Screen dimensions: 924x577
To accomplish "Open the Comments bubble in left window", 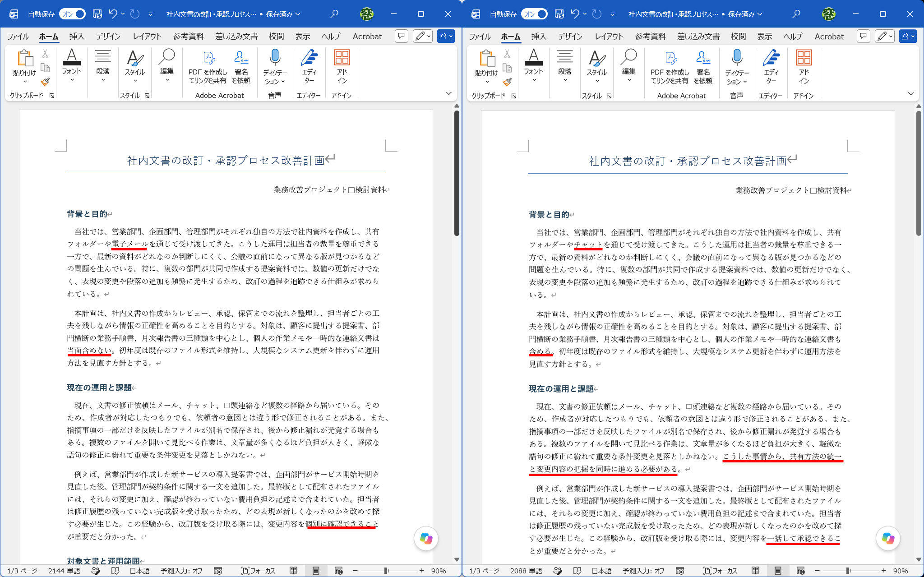I will 401,36.
